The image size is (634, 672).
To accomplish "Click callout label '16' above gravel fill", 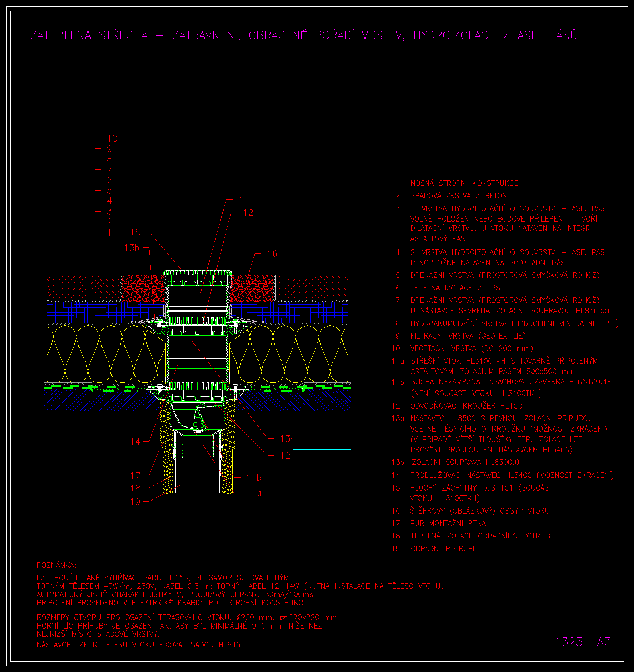I will point(272,254).
